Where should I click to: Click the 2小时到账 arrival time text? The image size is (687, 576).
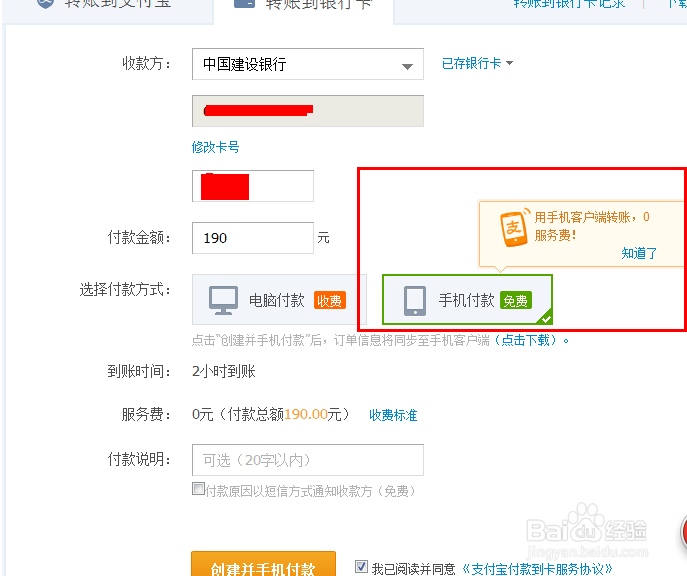click(x=224, y=371)
